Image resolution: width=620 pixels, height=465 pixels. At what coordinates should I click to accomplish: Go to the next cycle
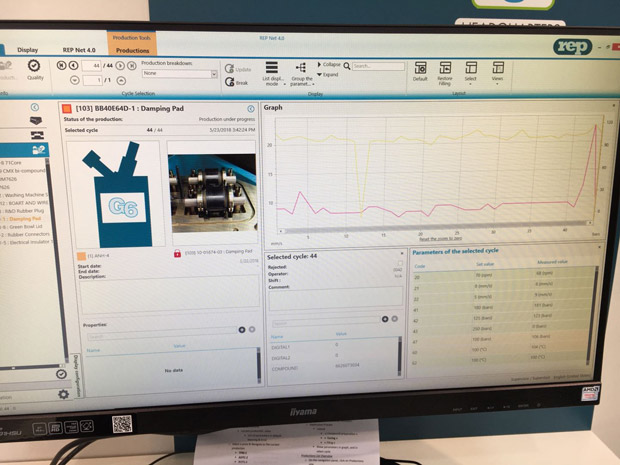[x=120, y=66]
